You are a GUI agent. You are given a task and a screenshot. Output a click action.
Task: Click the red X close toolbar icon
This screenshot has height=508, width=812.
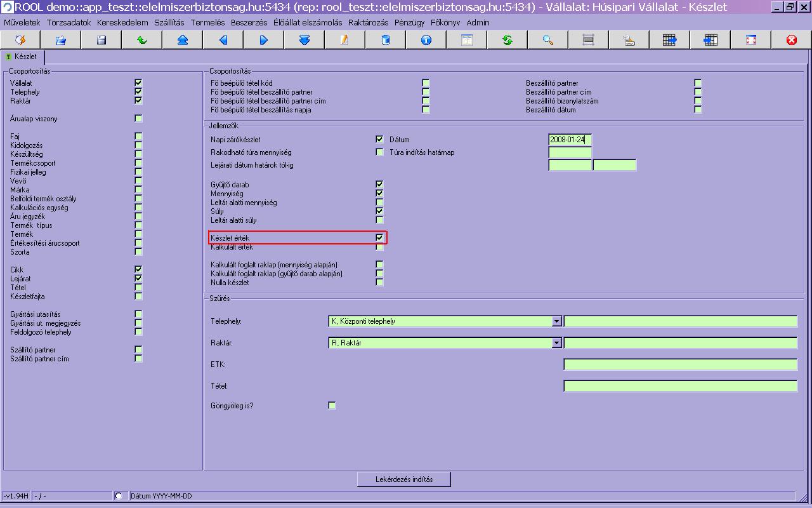coord(792,40)
